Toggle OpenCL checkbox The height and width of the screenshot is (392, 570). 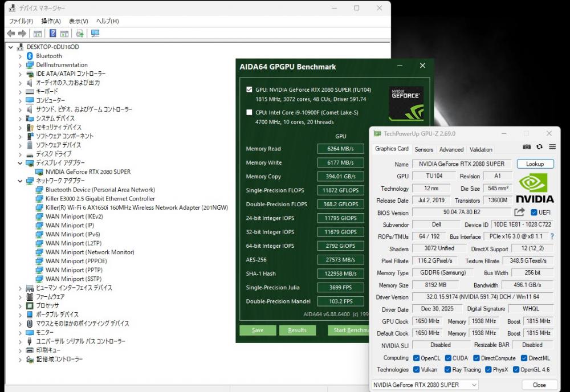[x=416, y=358]
